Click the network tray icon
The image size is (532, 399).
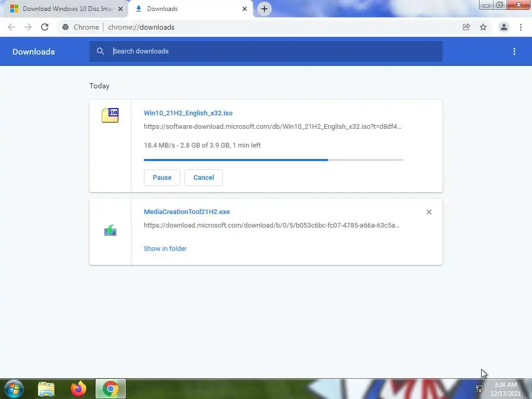click(x=480, y=389)
